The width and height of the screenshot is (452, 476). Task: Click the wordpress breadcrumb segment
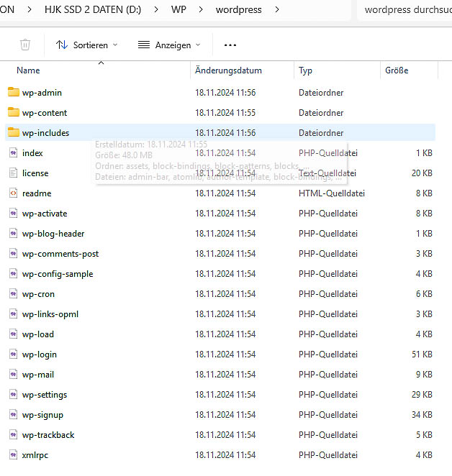239,10
